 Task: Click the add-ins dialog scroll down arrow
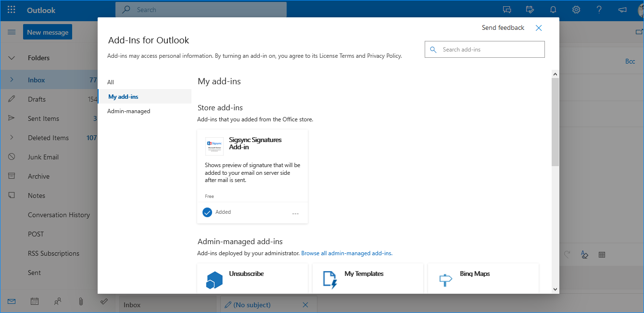[555, 289]
